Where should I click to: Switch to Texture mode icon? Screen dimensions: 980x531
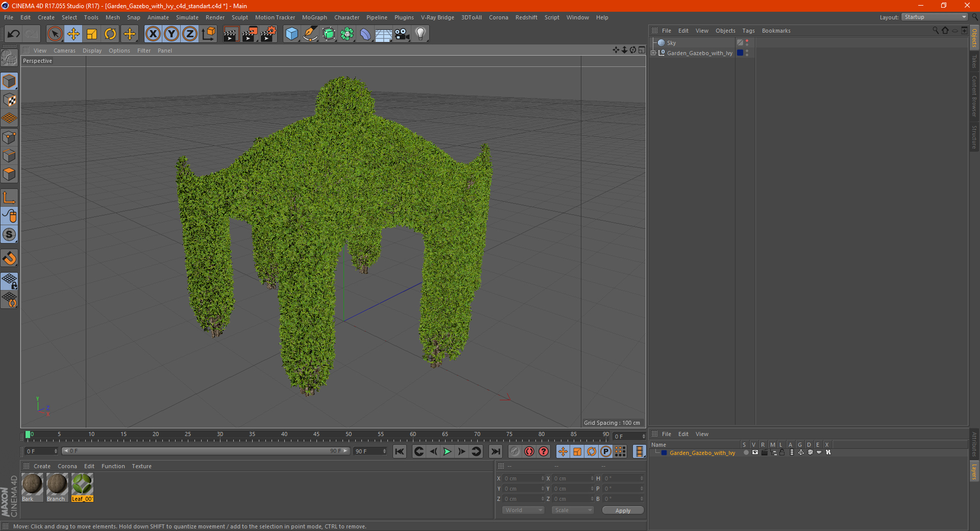pos(9,100)
